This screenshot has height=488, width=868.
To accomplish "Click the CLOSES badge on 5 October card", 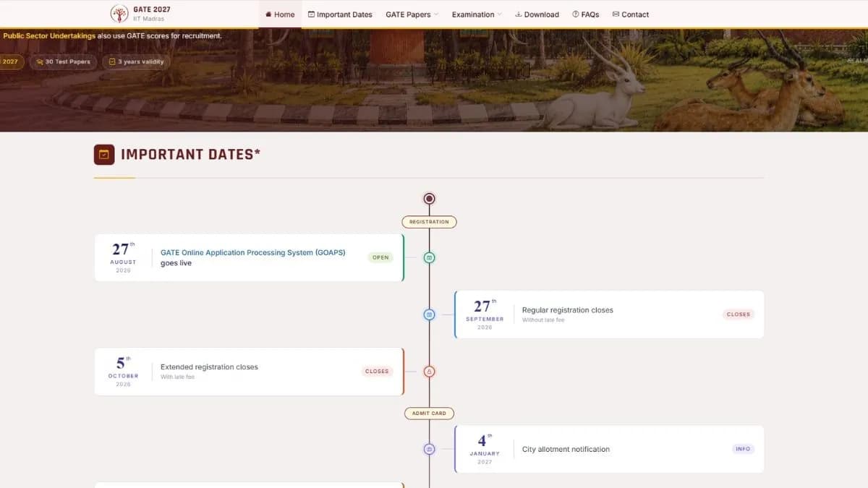I will 377,372.
